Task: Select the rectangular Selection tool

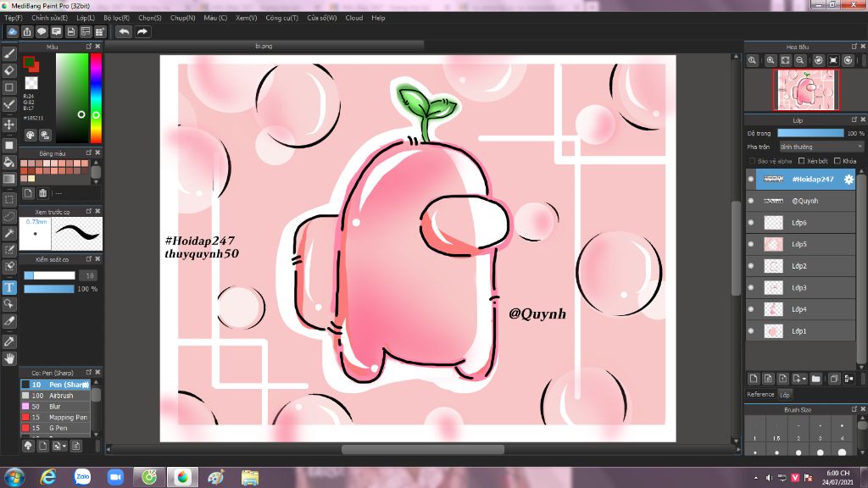Action: 8,199
